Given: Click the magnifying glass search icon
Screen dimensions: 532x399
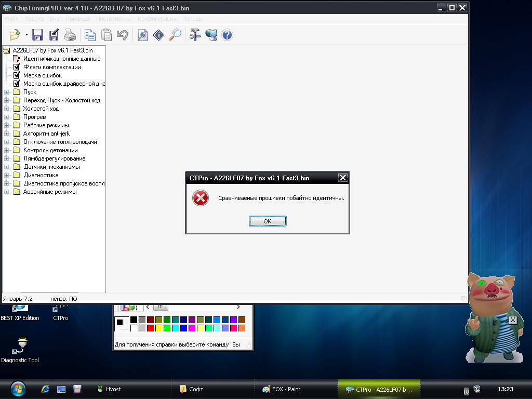Looking at the screenshot, I should coord(176,35).
